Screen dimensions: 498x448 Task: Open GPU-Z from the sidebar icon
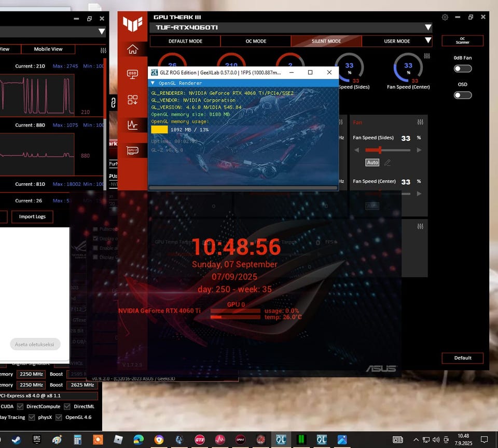[132, 151]
